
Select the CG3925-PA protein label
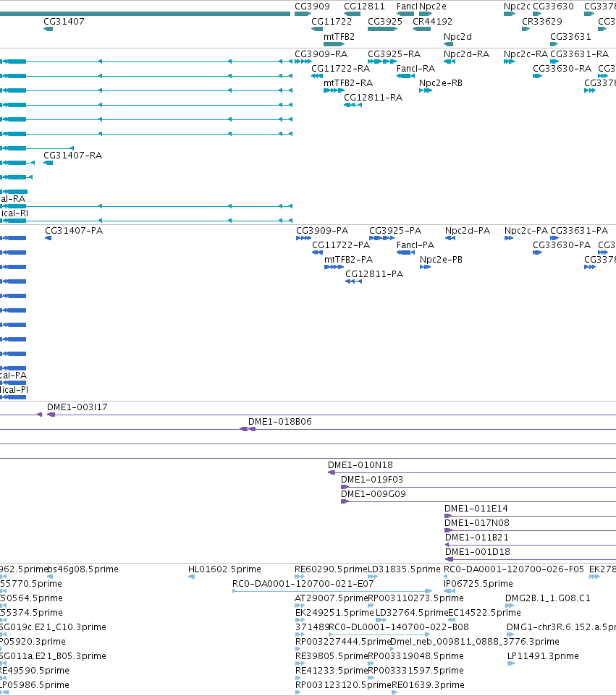(x=395, y=231)
